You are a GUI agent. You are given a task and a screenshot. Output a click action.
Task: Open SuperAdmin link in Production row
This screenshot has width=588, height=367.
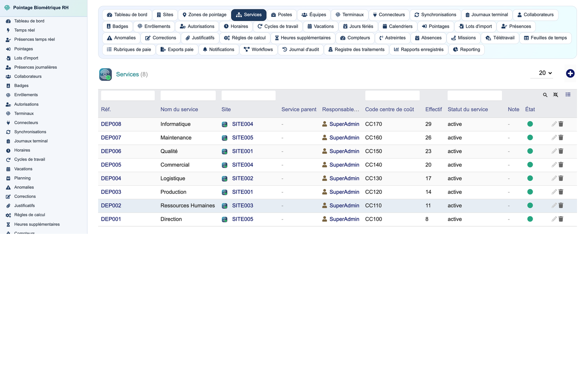[x=344, y=192]
